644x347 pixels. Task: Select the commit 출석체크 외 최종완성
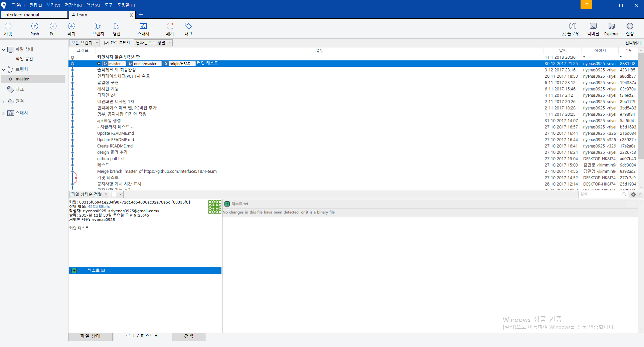coord(353,70)
